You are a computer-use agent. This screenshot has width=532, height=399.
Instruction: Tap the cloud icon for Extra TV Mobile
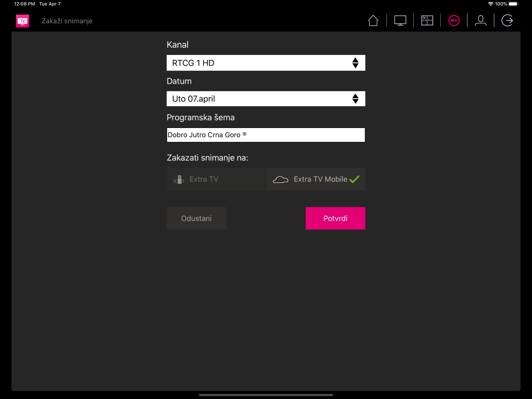coord(280,179)
